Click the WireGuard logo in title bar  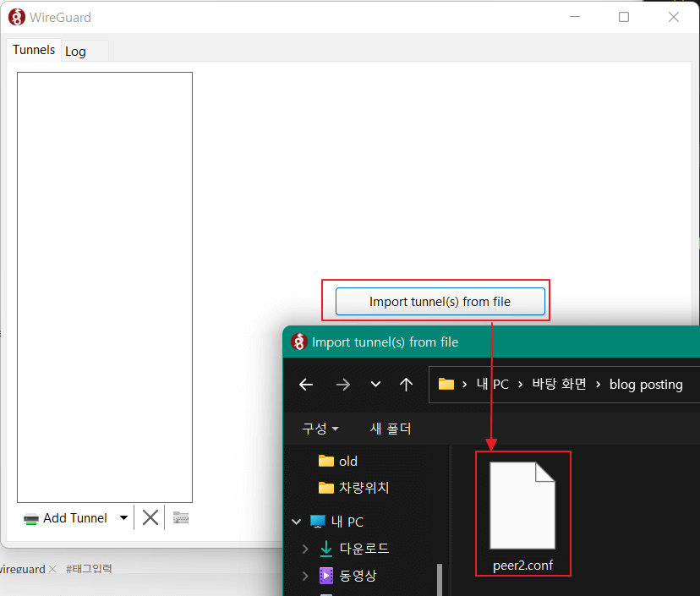[17, 17]
